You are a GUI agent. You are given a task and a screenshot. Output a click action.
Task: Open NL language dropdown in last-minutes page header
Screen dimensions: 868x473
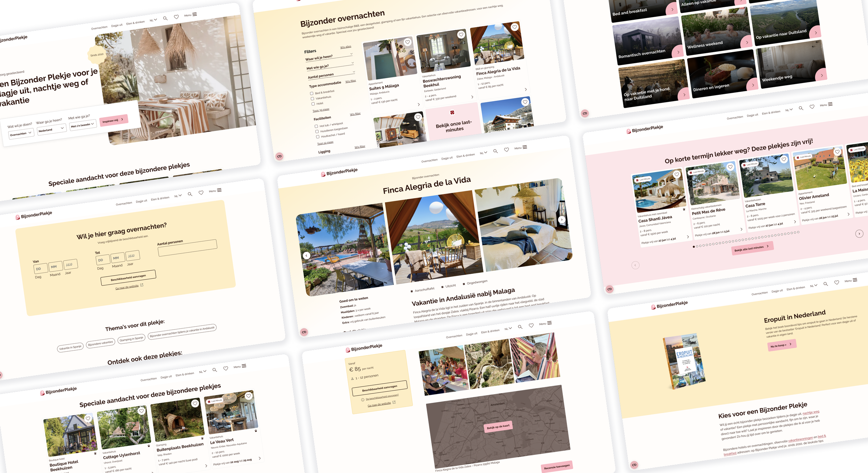(x=789, y=110)
